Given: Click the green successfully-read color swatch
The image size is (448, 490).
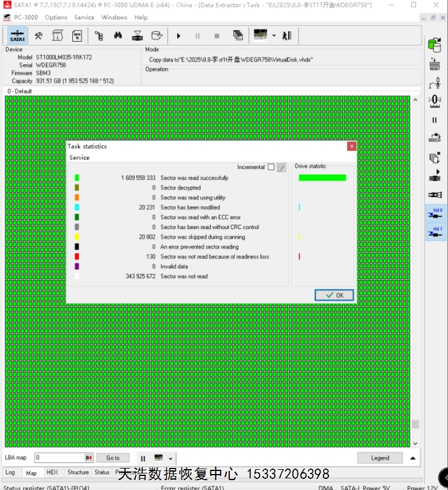Looking at the screenshot, I should click(x=77, y=178).
